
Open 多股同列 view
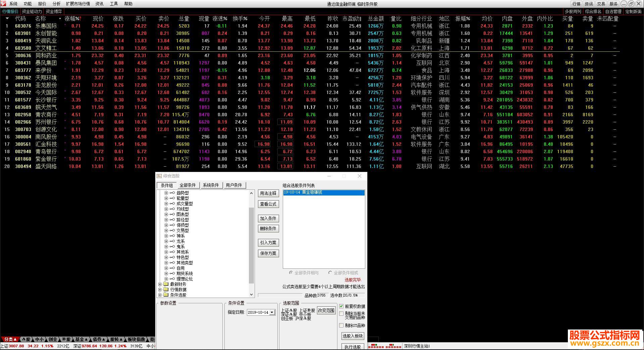point(573,11)
